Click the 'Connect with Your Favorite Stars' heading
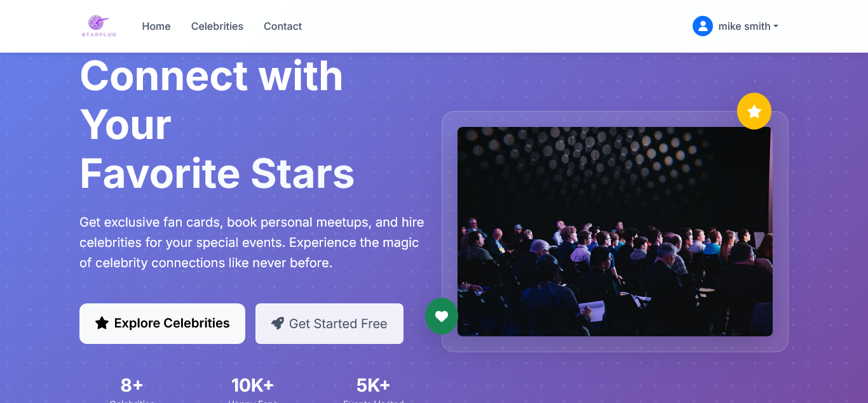This screenshot has width=868, height=403. pos(216,124)
